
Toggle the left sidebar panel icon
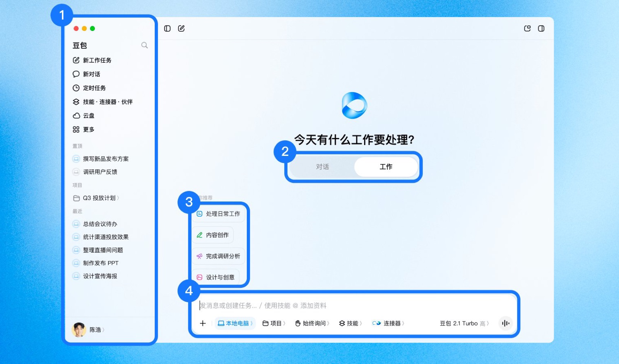167,29
